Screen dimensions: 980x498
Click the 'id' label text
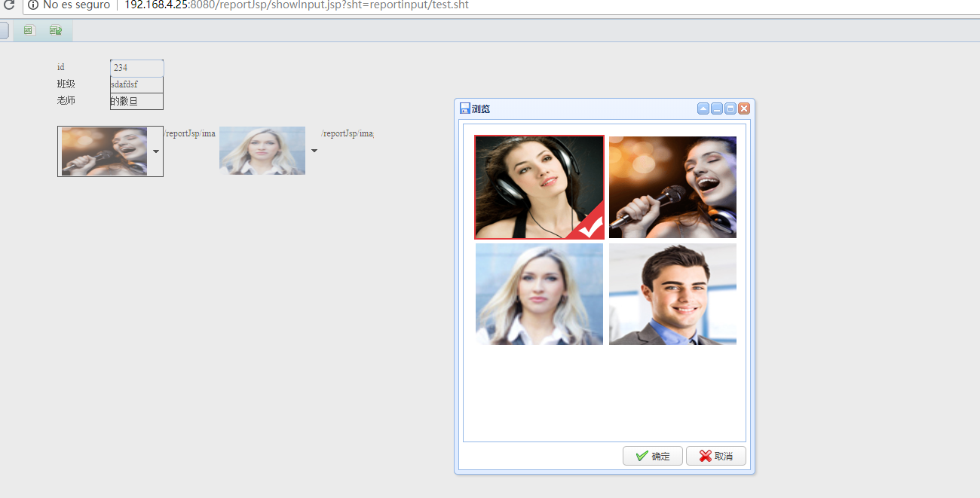pos(61,68)
